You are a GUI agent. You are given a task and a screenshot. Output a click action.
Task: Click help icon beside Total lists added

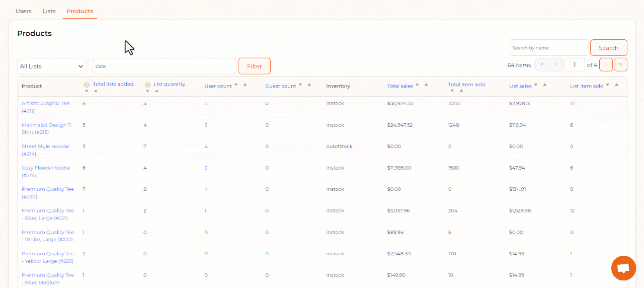(x=87, y=85)
